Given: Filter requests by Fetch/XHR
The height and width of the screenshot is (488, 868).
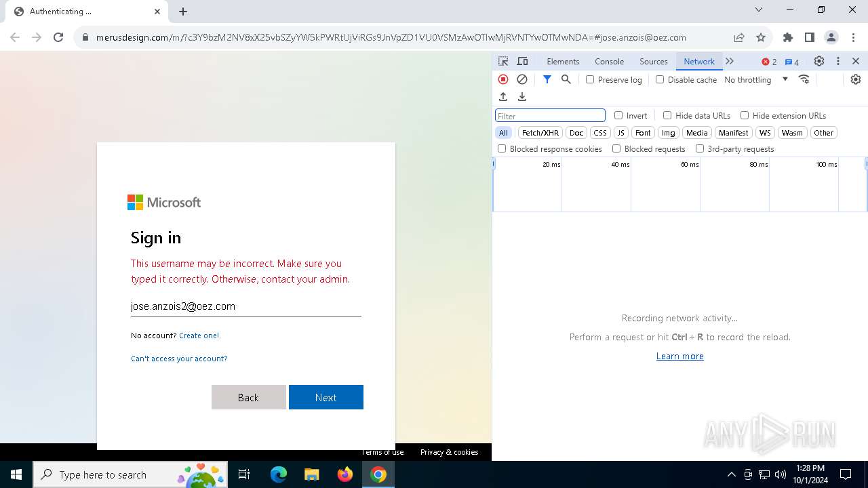Looking at the screenshot, I should [x=540, y=133].
